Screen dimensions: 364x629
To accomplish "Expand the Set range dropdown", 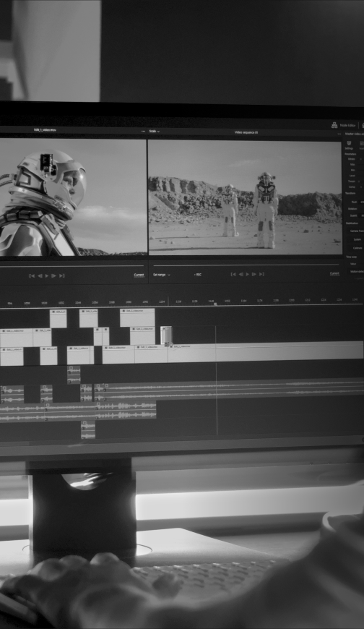I will 162,275.
